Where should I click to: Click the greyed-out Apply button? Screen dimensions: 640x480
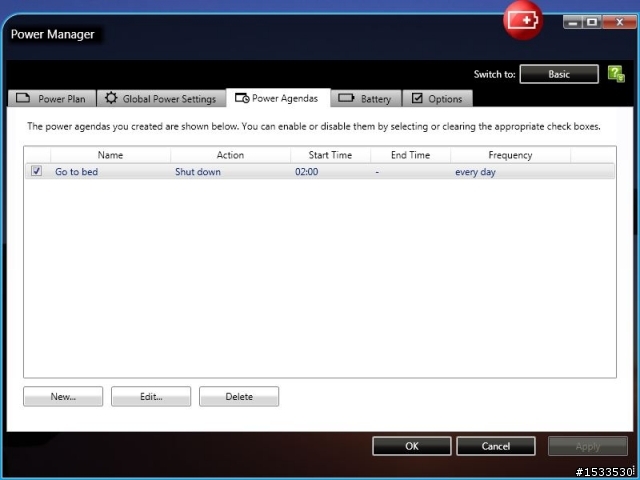coord(588,446)
